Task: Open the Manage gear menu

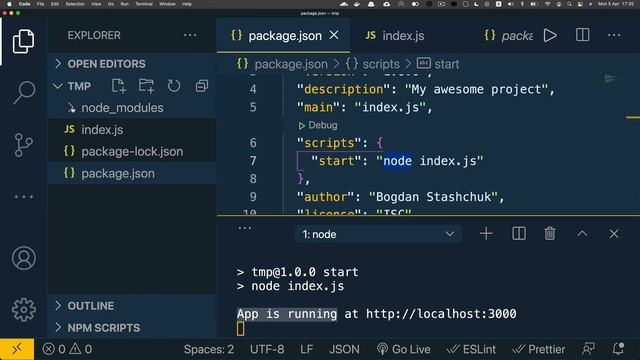Action: (24, 309)
